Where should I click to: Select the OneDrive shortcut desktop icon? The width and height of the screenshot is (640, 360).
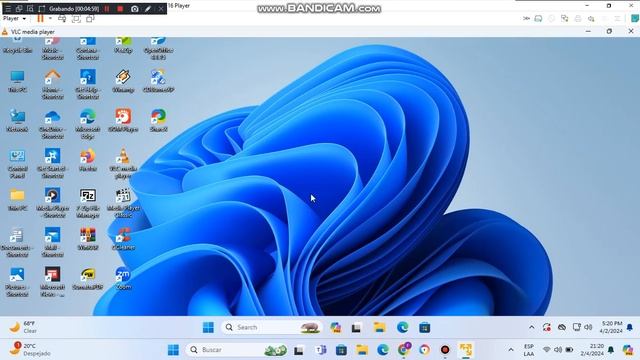tap(53, 124)
